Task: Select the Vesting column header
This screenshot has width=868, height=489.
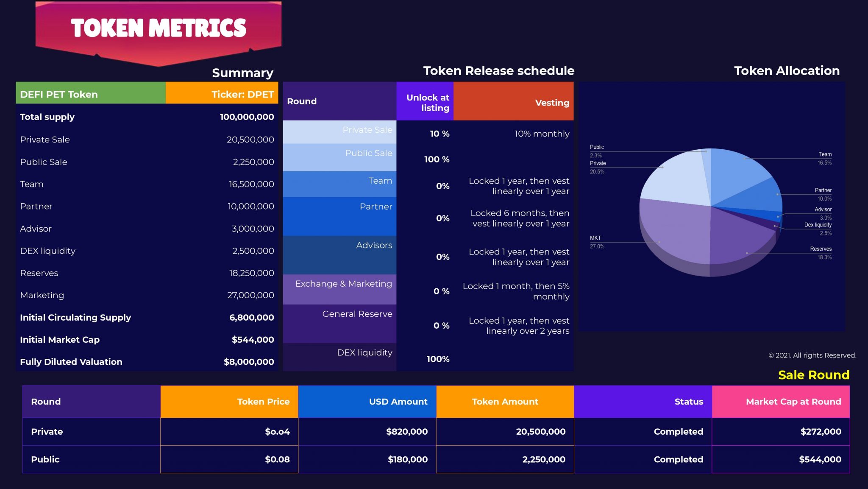Action: (514, 101)
